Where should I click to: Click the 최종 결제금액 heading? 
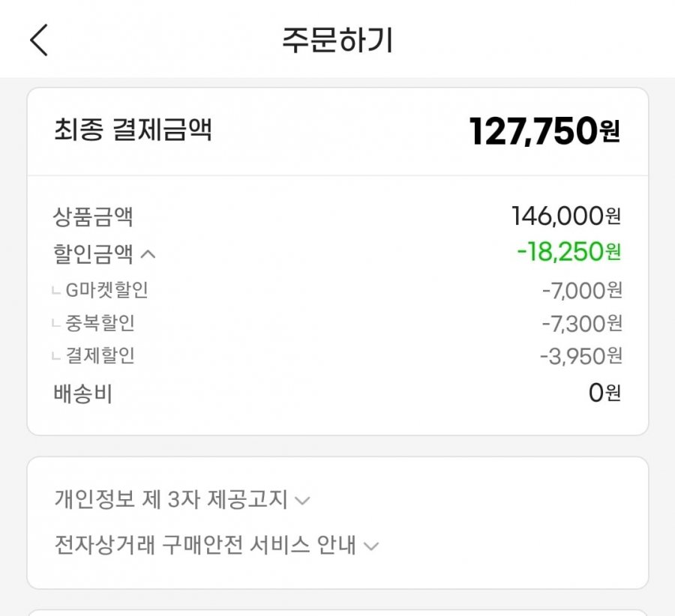pos(133,129)
